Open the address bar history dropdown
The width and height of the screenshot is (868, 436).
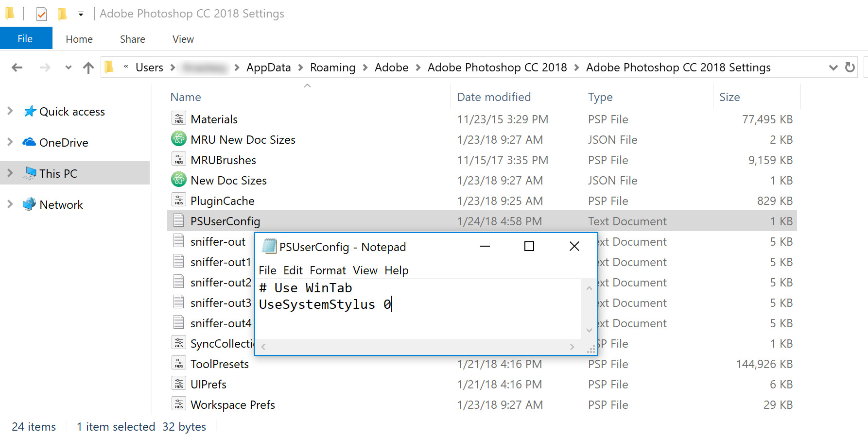(x=833, y=67)
